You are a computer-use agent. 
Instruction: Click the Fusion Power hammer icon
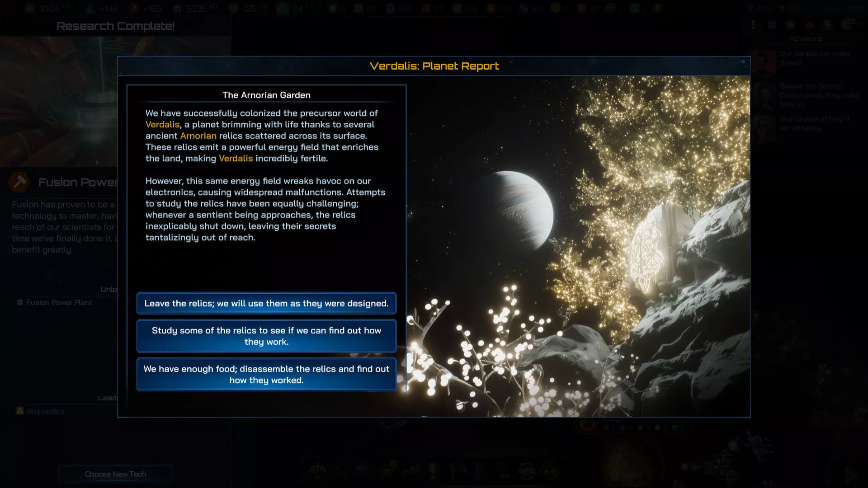19,182
